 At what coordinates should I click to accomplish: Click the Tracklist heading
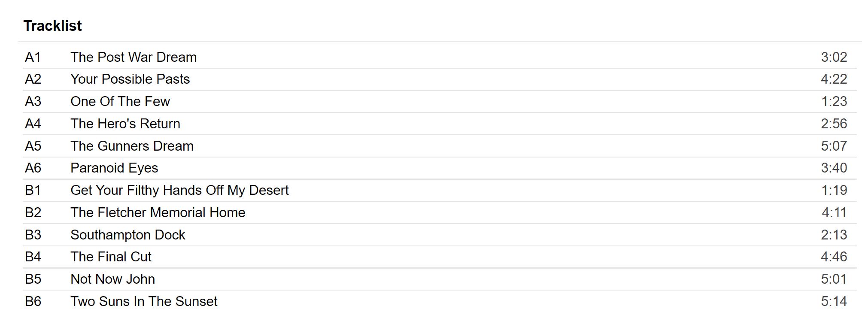[52, 26]
